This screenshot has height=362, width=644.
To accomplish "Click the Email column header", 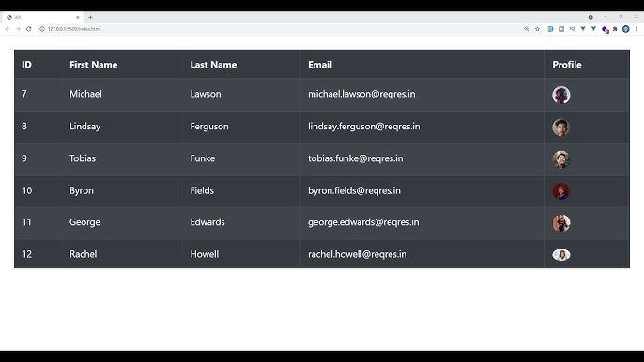I will [x=320, y=65].
